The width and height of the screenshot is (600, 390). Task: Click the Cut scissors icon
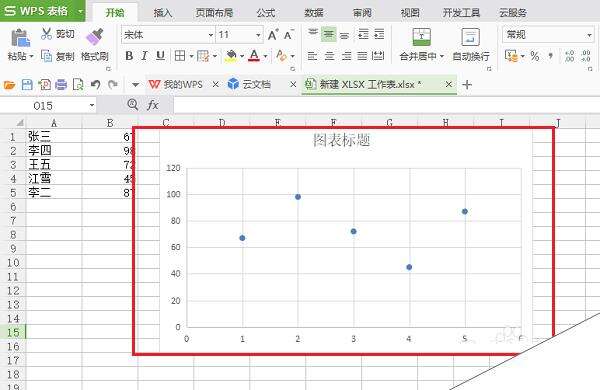click(x=46, y=34)
